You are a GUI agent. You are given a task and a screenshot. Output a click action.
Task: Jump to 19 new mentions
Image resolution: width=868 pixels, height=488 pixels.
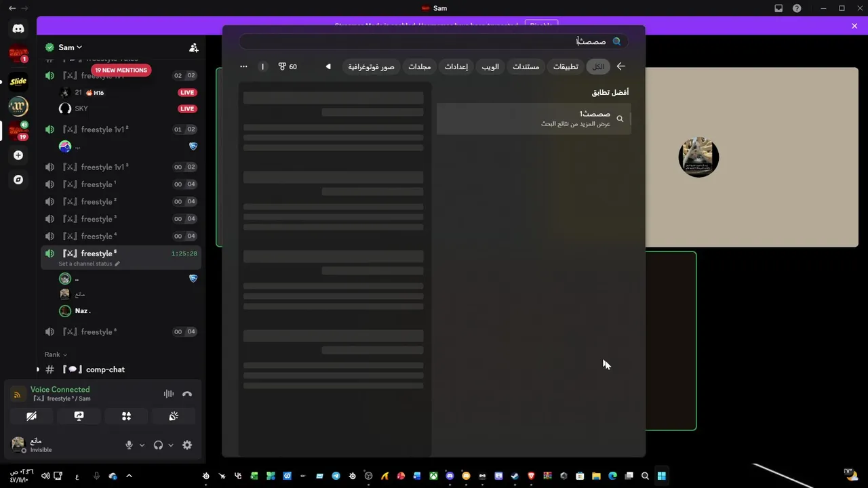[x=121, y=70]
